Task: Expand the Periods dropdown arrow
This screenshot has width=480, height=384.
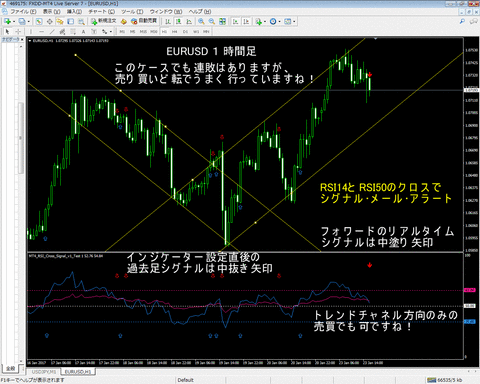Action: click(279, 22)
